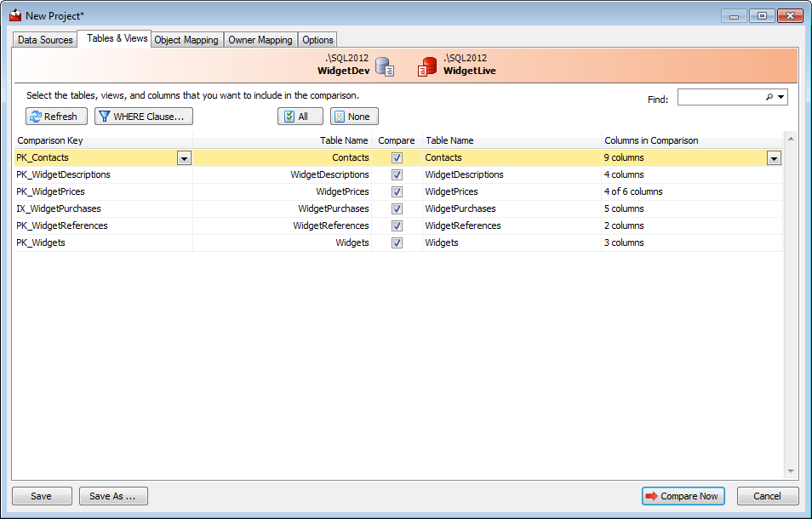Open the Find box dropdown arrow

pos(781,98)
